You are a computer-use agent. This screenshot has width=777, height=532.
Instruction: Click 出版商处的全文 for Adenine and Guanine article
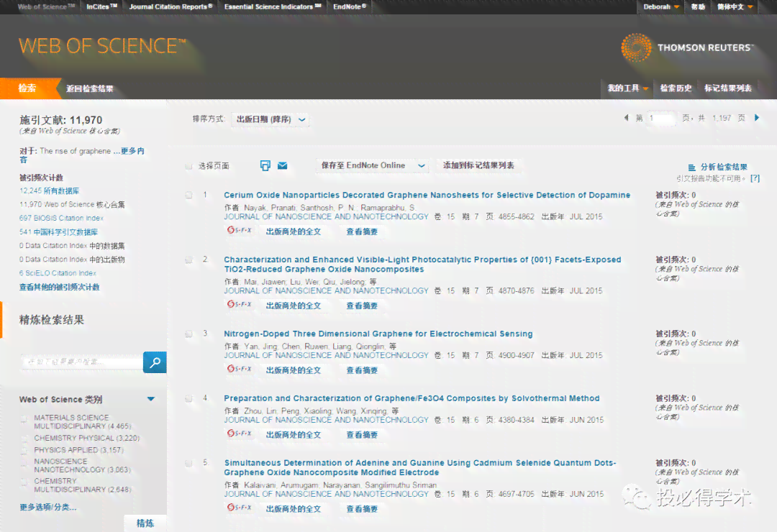[294, 509]
